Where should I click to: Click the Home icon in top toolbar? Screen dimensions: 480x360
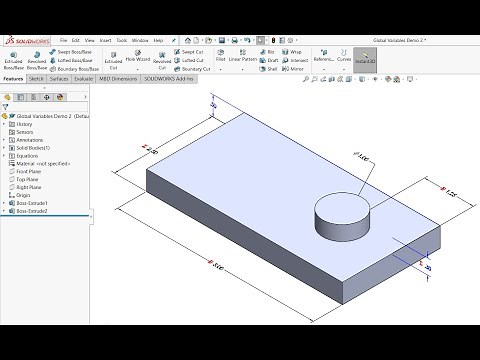tap(188, 40)
